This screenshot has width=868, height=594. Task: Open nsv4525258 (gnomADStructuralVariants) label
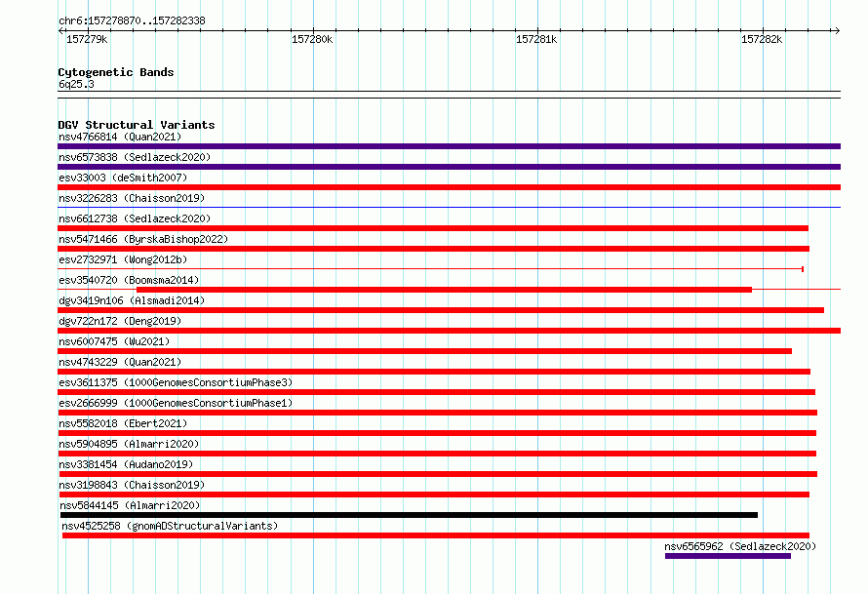click(x=170, y=526)
